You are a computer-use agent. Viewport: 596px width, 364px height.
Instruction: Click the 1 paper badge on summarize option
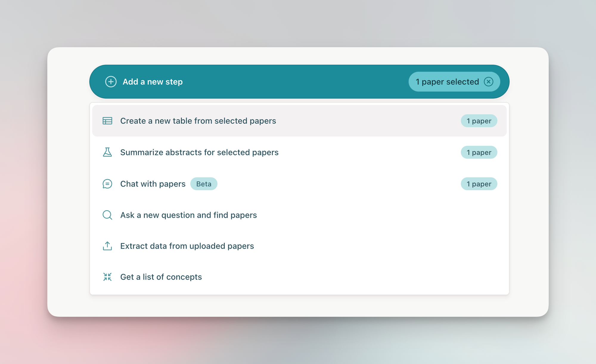479,153
